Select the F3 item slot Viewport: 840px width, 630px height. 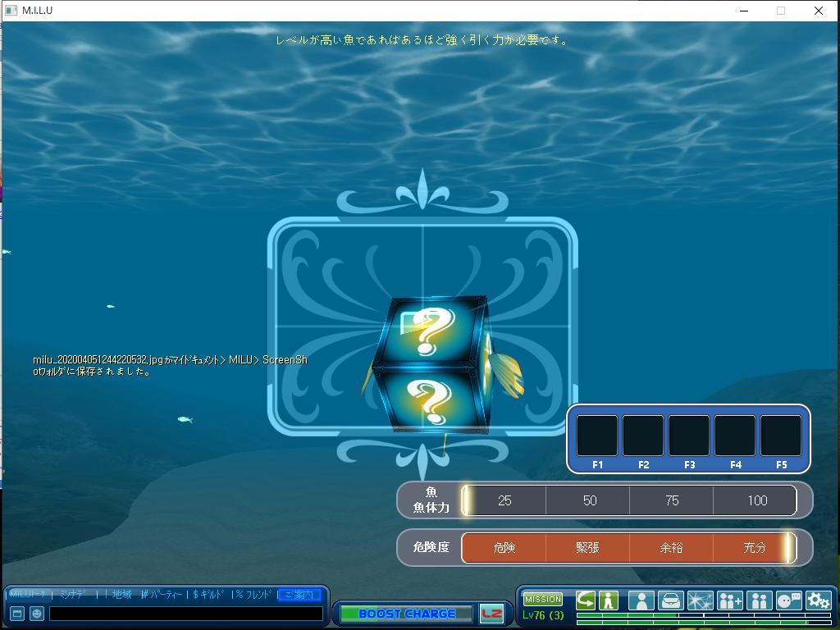[689, 436]
